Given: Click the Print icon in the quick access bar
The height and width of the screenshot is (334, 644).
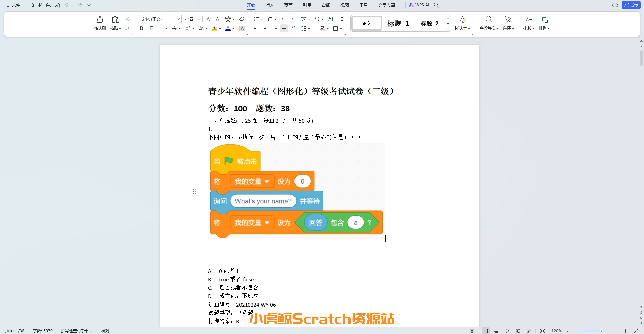Looking at the screenshot, I should (49, 5).
